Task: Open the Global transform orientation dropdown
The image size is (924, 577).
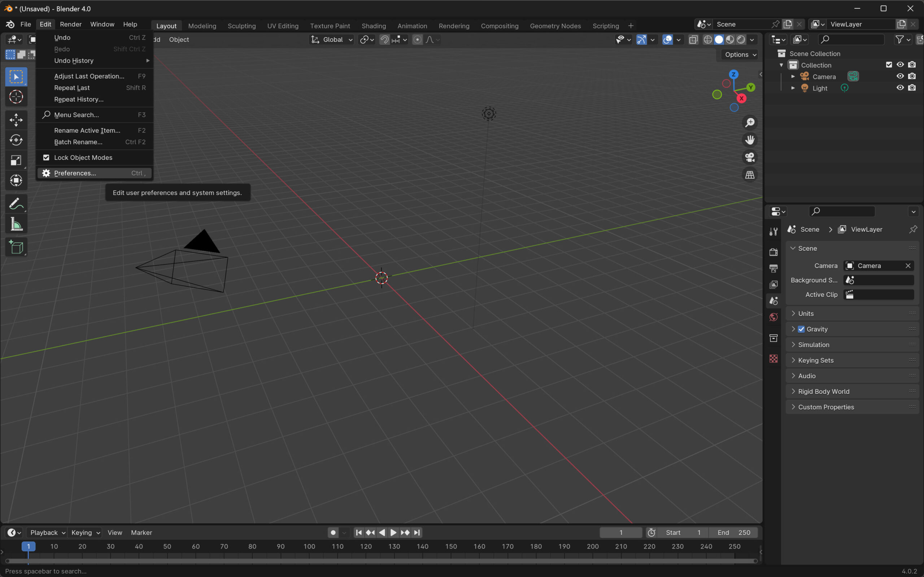Action: 332,40
